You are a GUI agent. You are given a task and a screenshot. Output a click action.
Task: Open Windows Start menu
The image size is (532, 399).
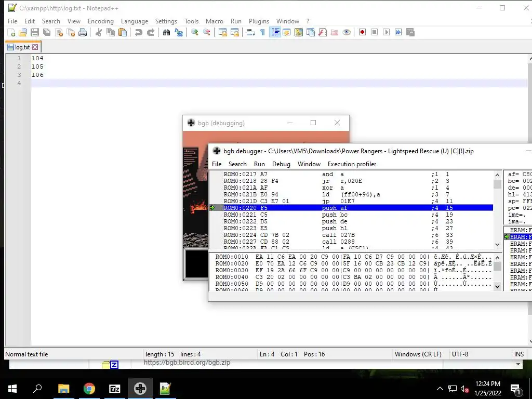pos(12,389)
